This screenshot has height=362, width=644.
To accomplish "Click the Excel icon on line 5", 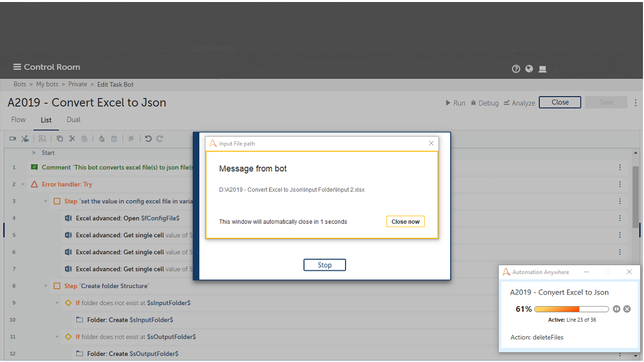I will [68, 235].
